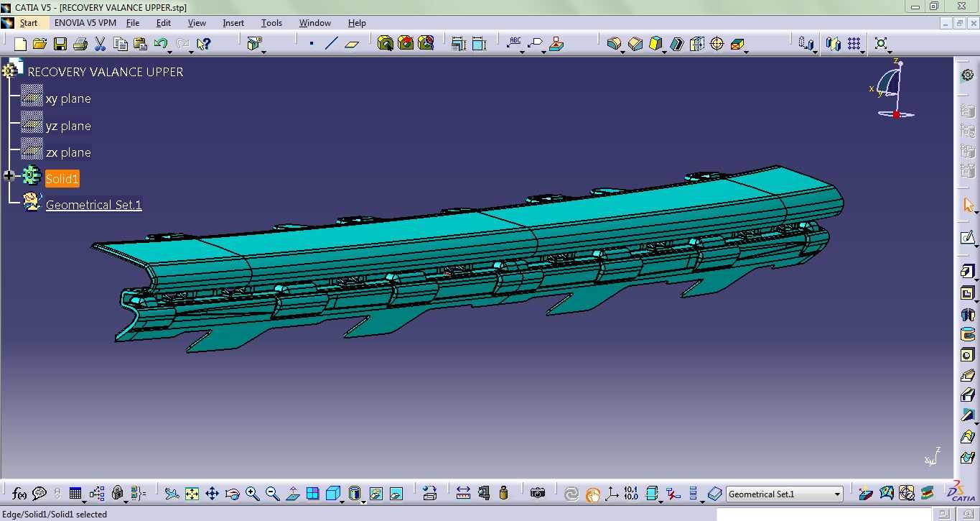This screenshot has height=521, width=980.
Task: Print with the printer icon
Action: 80,44
